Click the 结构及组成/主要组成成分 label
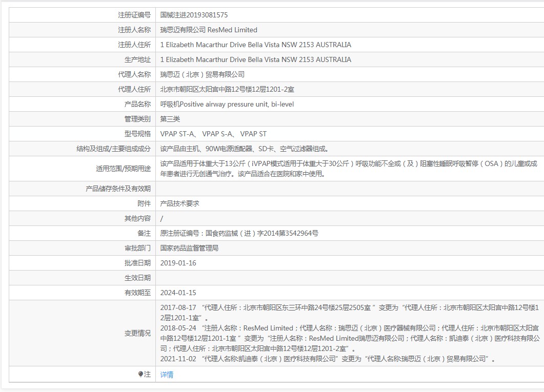544x392 pixels. pos(114,149)
